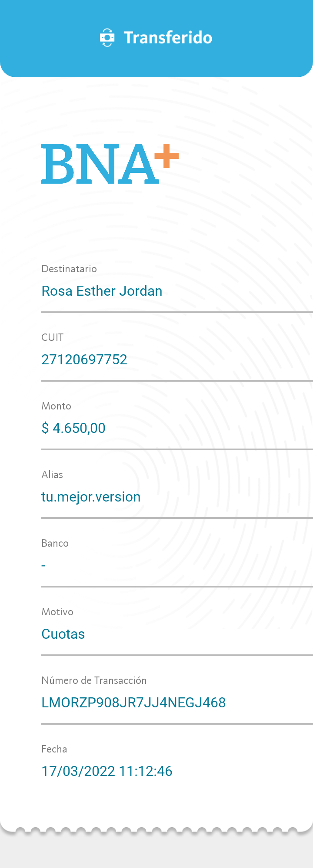Click the dash value under Banco
The image size is (313, 868).
click(43, 565)
